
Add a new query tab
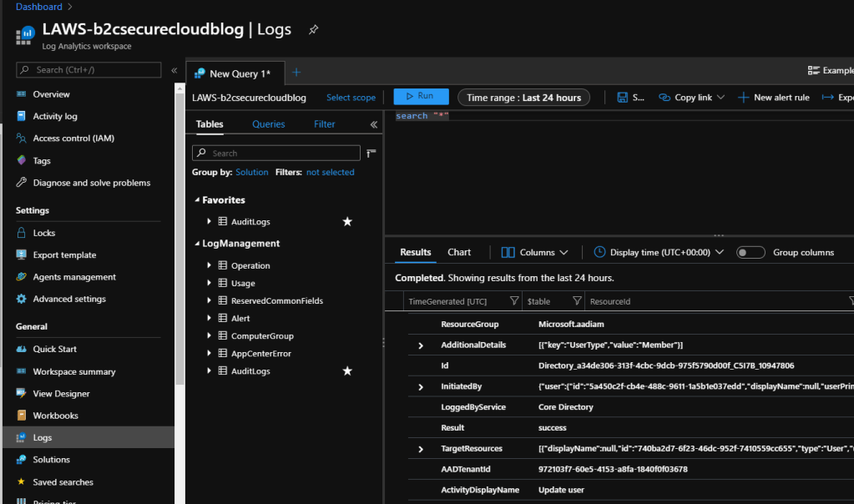click(x=296, y=73)
